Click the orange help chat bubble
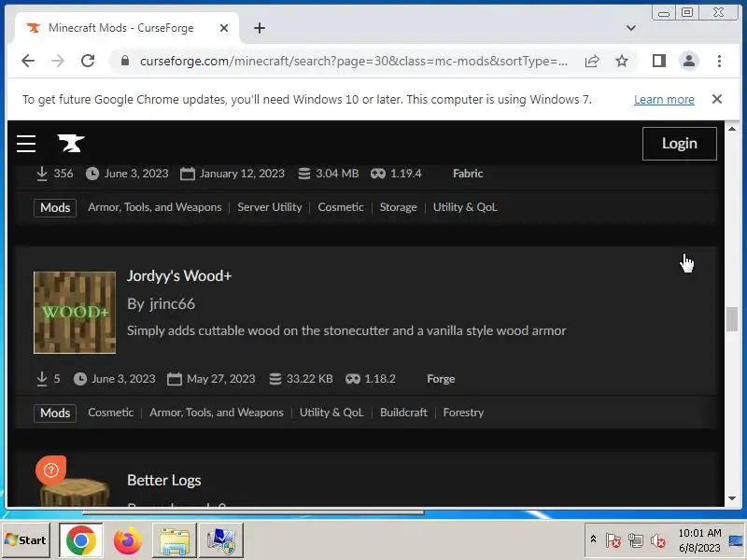Image resolution: width=747 pixels, height=560 pixels. click(x=51, y=470)
